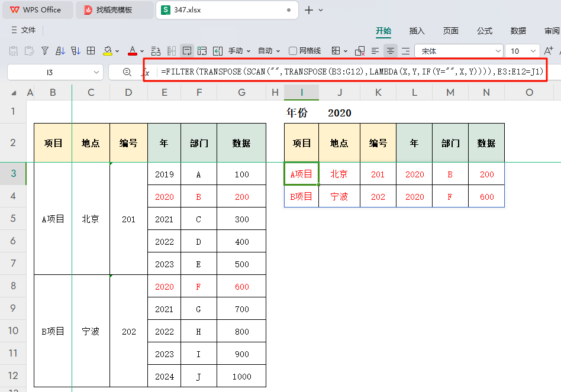Screen dimensions: 561x392
Task: Open the freeze panes dropdown arrow
Action: tap(346, 51)
